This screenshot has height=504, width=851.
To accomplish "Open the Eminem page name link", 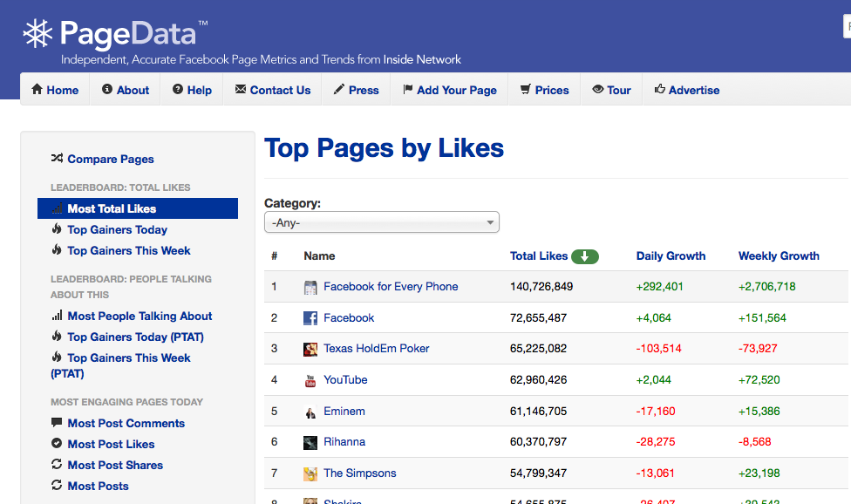I will coord(344,412).
